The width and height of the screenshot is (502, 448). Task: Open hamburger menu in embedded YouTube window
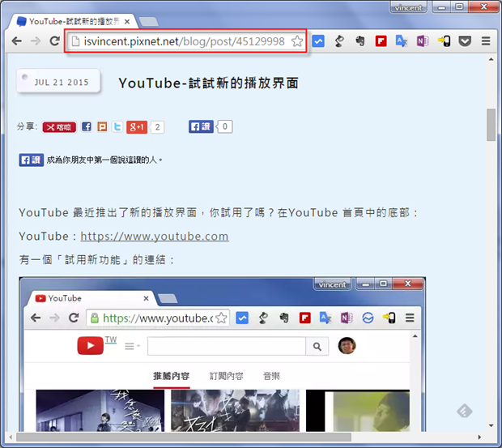[410, 318]
